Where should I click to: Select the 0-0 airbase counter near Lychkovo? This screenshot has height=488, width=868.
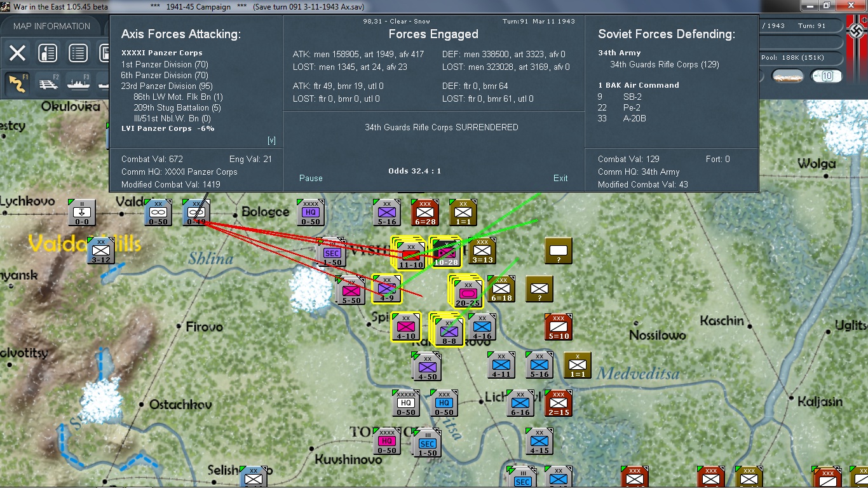pyautogui.click(x=82, y=212)
